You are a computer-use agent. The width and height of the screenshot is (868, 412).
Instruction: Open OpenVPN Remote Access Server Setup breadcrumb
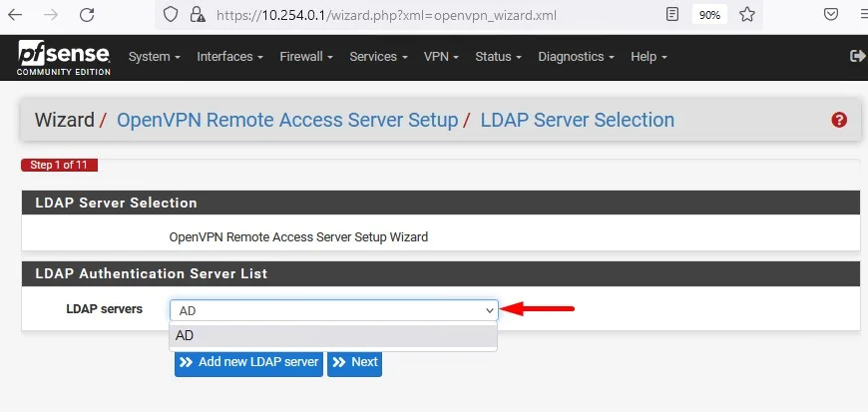pyautogui.click(x=287, y=120)
